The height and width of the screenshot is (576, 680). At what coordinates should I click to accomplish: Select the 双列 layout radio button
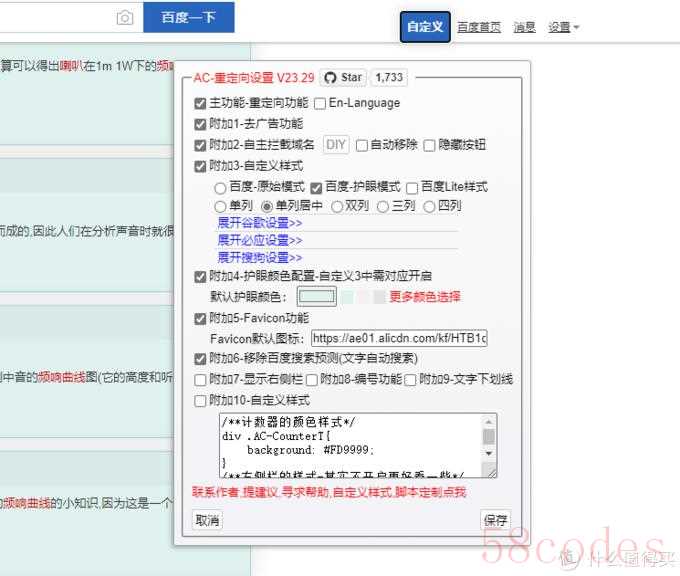[337, 206]
